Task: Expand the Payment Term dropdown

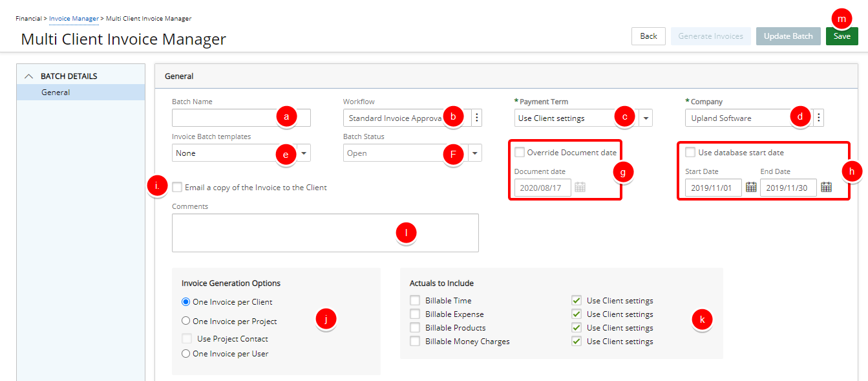Action: tap(645, 118)
